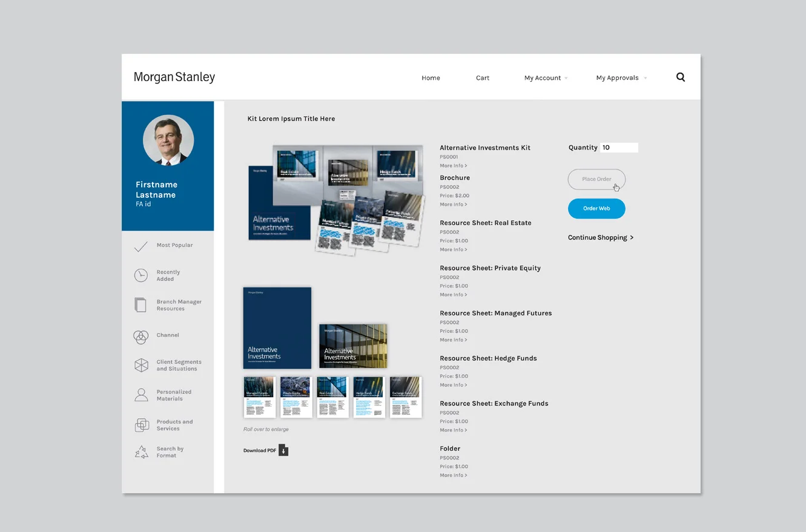The image size is (806, 532).
Task: Select the Private Equity resource sheet thumbnail
Action: pos(296,397)
